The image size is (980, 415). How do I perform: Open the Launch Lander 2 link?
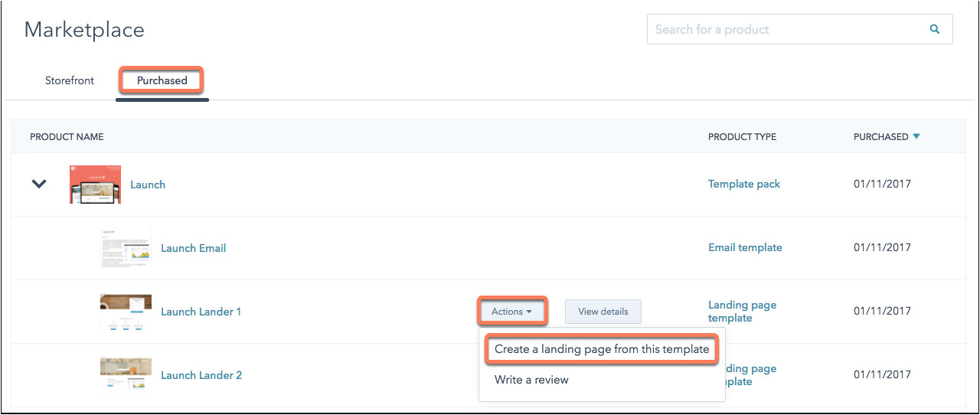201,375
